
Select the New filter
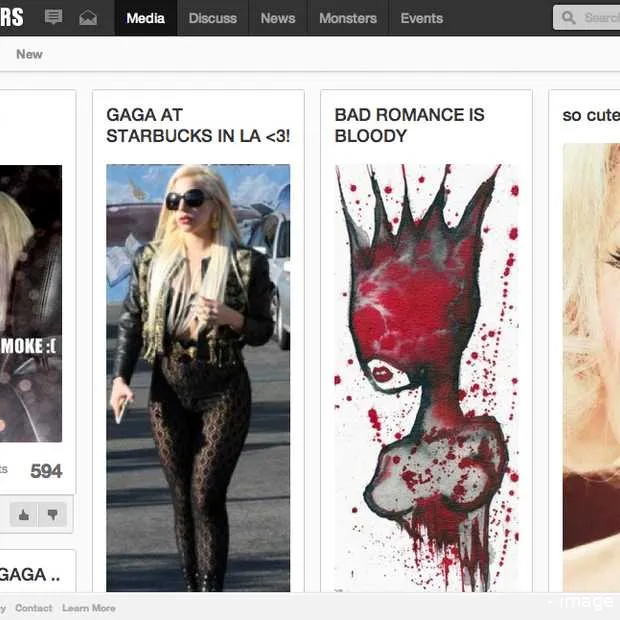click(x=29, y=54)
